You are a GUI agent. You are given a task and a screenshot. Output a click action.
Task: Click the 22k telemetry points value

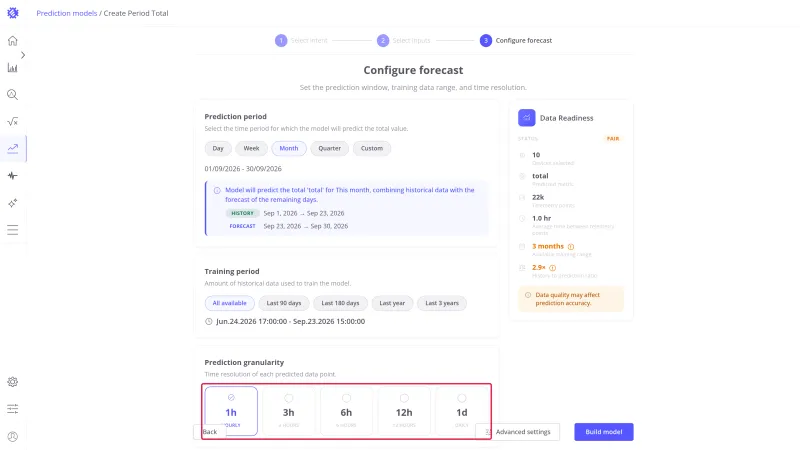coord(538,197)
